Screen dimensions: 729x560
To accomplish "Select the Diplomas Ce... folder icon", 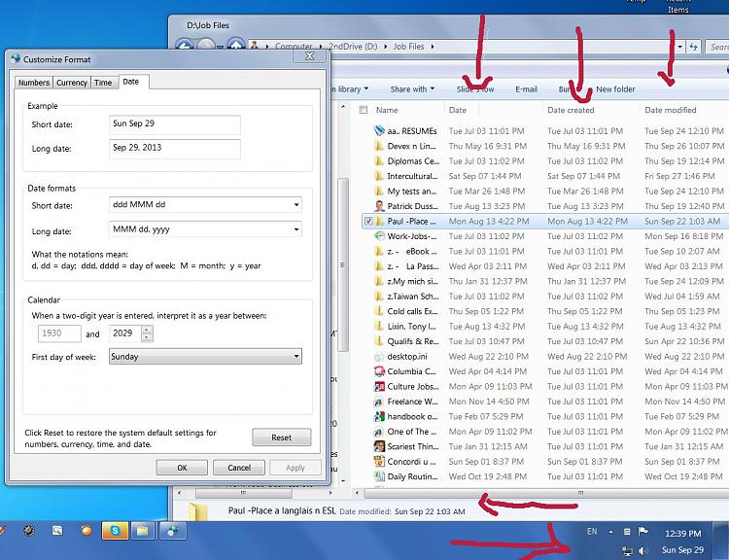I will tap(379, 161).
